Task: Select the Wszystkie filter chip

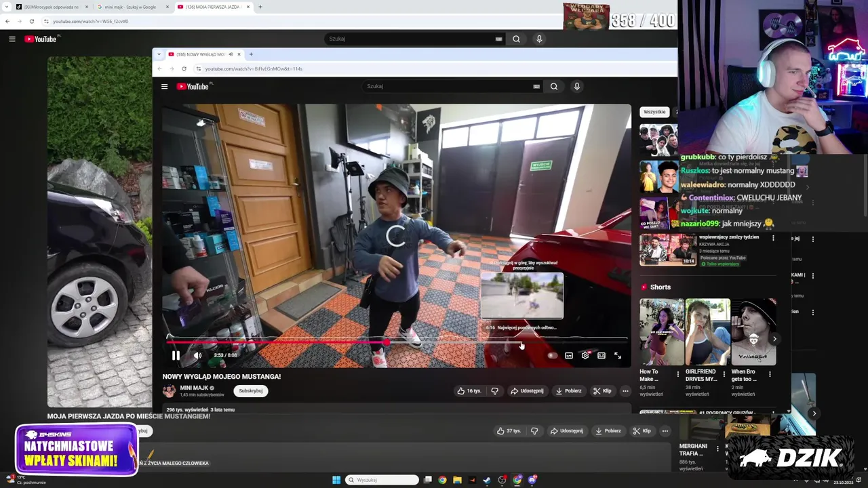Action: pos(654,112)
